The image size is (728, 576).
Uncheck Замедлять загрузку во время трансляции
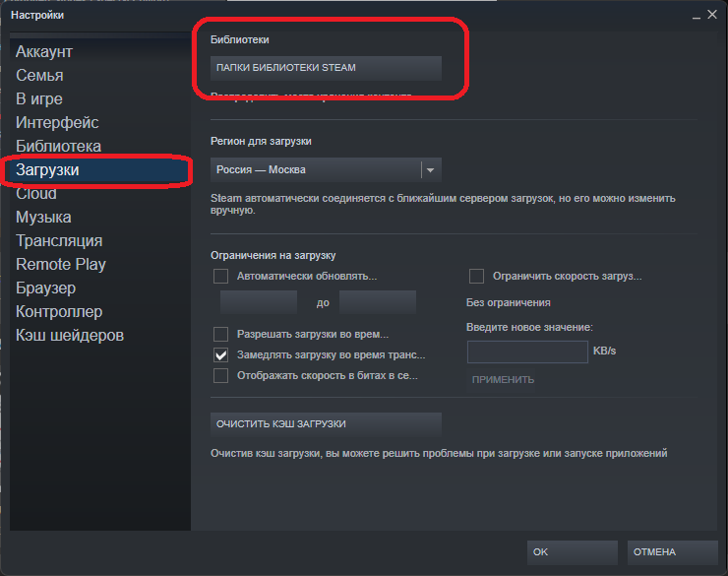[220, 355]
